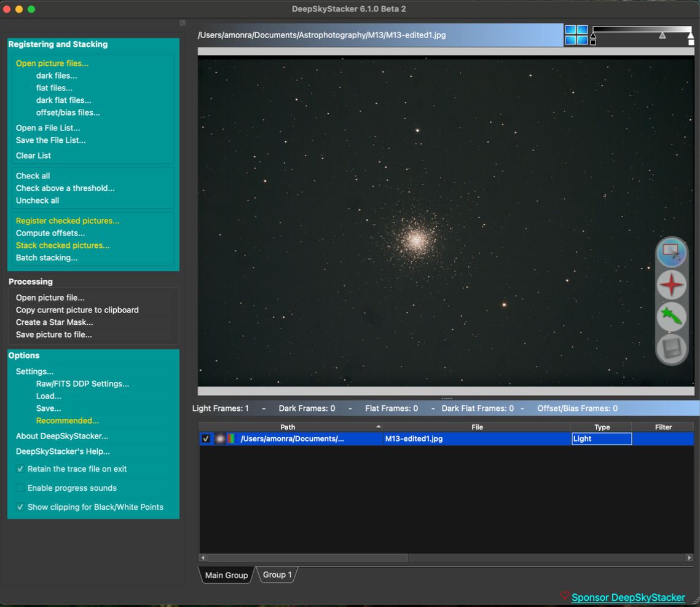
Task: Click the Path column sort arrow
Action: coord(379,427)
